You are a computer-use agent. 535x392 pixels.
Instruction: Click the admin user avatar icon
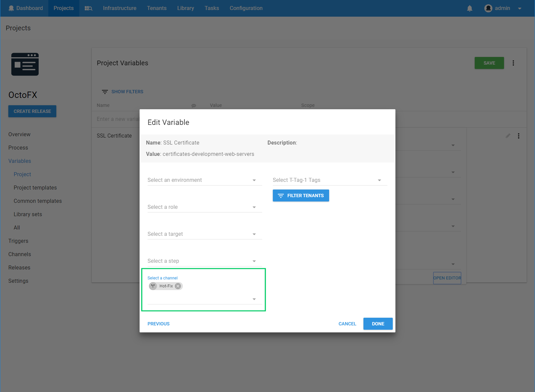(x=488, y=8)
